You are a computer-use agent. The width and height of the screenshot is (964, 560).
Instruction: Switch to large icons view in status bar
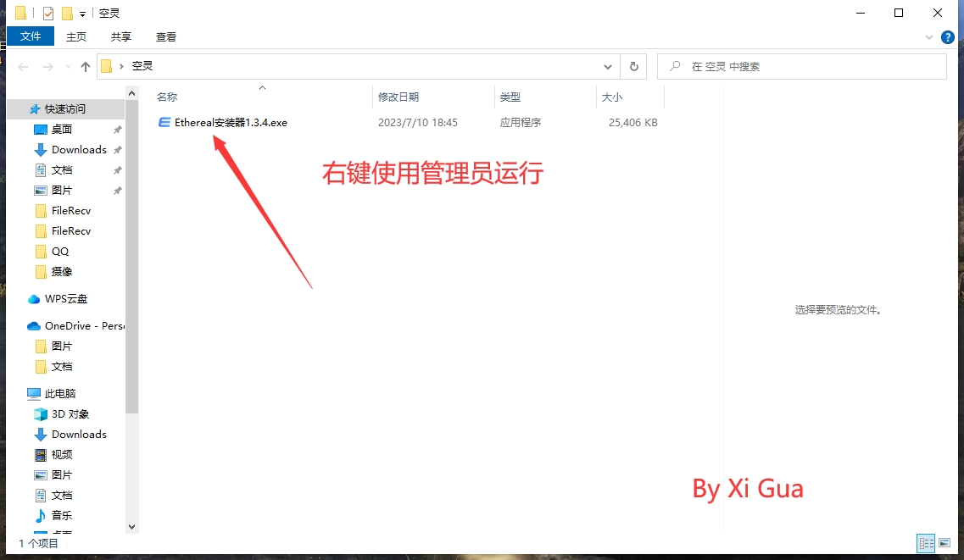(944, 543)
